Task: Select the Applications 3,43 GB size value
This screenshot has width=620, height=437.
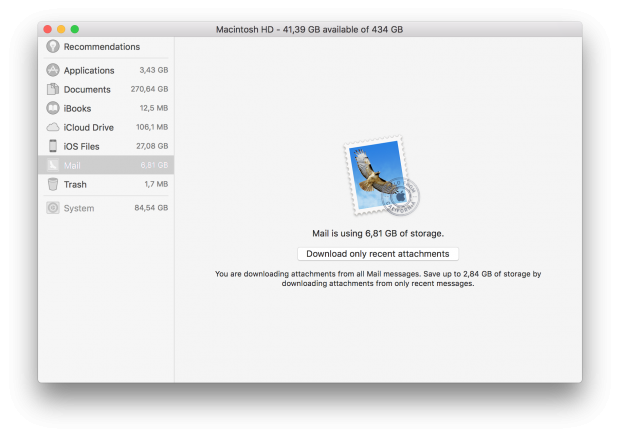Action: click(x=153, y=70)
